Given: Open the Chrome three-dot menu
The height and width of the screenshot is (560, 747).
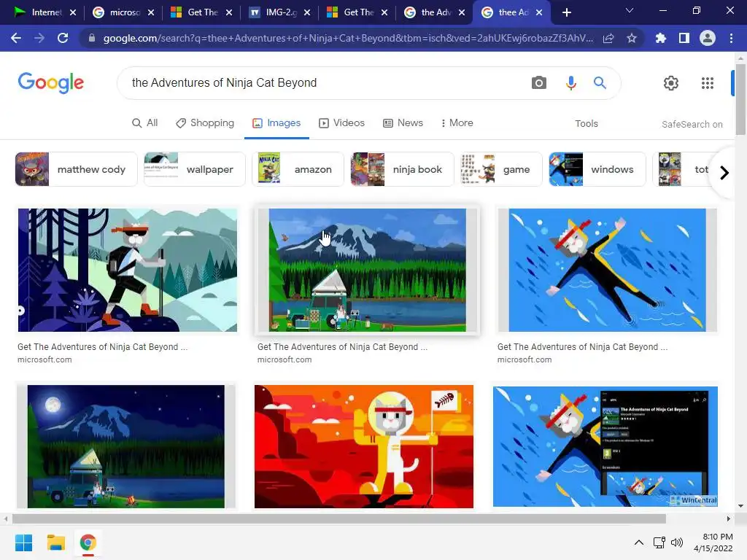Looking at the screenshot, I should tap(731, 38).
